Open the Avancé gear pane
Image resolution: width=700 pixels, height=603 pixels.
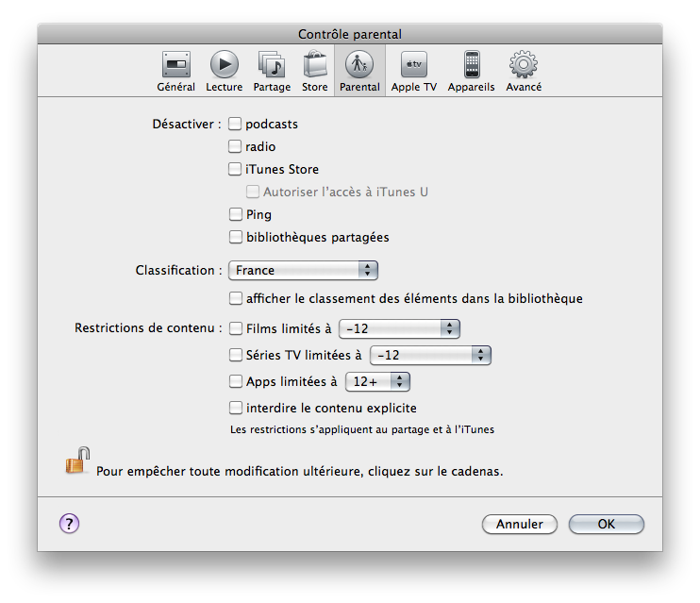pos(524,71)
